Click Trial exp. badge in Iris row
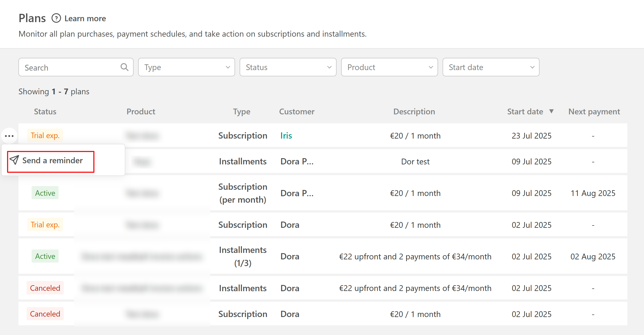Screen dimensions: 644x335 [x=45, y=136]
